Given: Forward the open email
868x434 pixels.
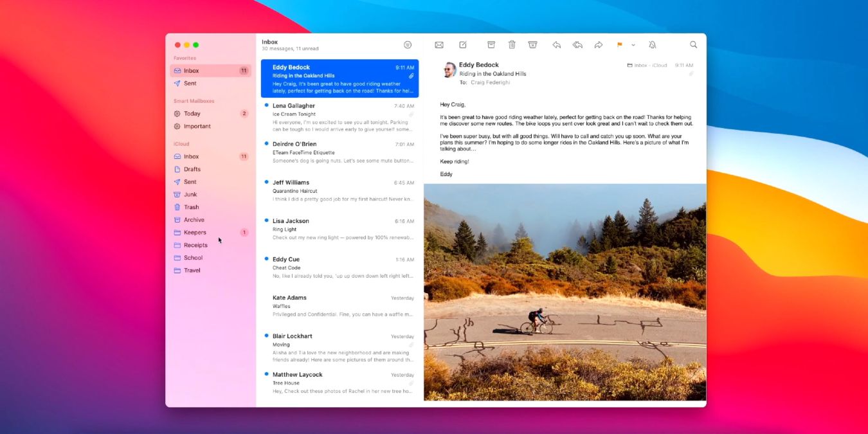Looking at the screenshot, I should (x=599, y=44).
